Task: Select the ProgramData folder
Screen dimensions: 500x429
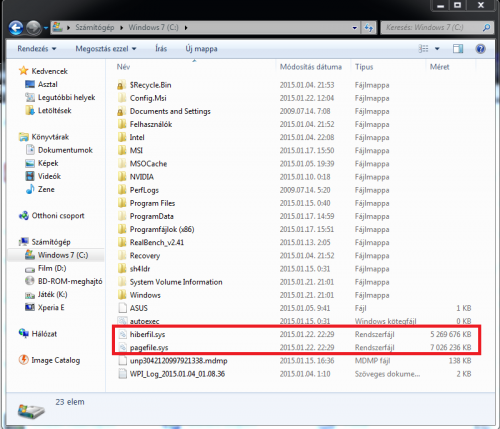Action: point(152,216)
